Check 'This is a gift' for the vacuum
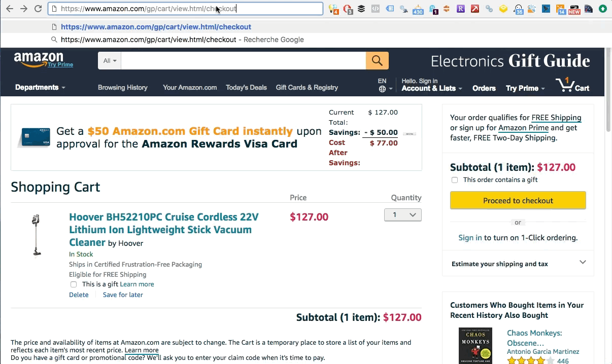 pyautogui.click(x=74, y=284)
